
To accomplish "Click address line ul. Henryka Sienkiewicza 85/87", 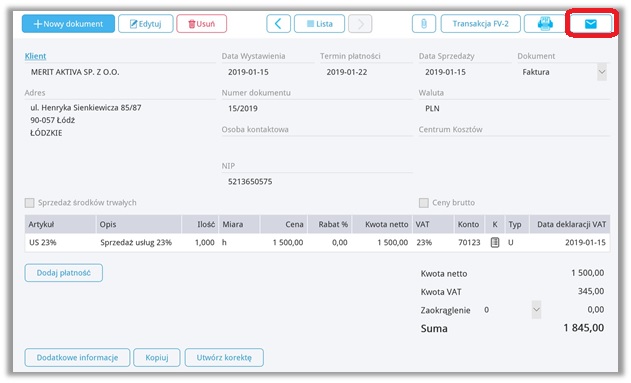I will (86, 108).
